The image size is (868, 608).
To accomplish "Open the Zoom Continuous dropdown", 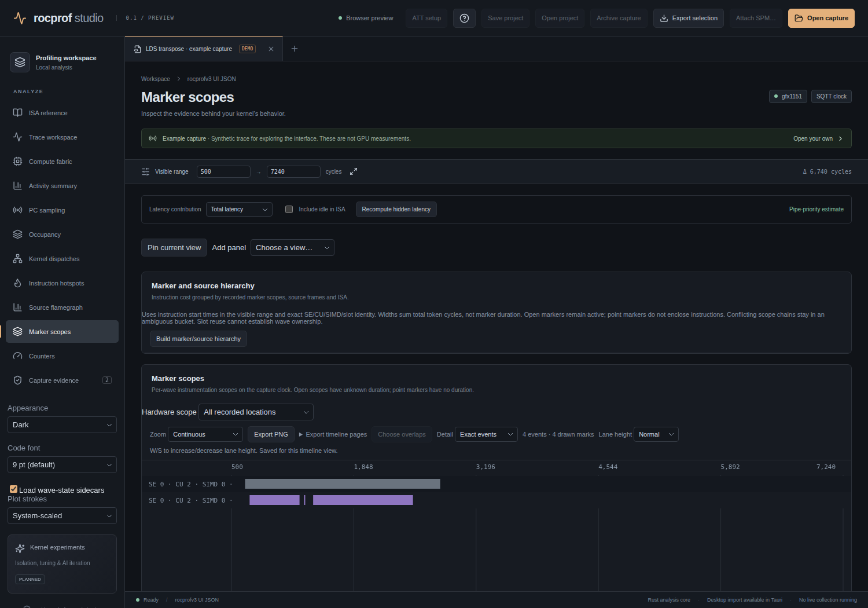I will [x=205, y=434].
